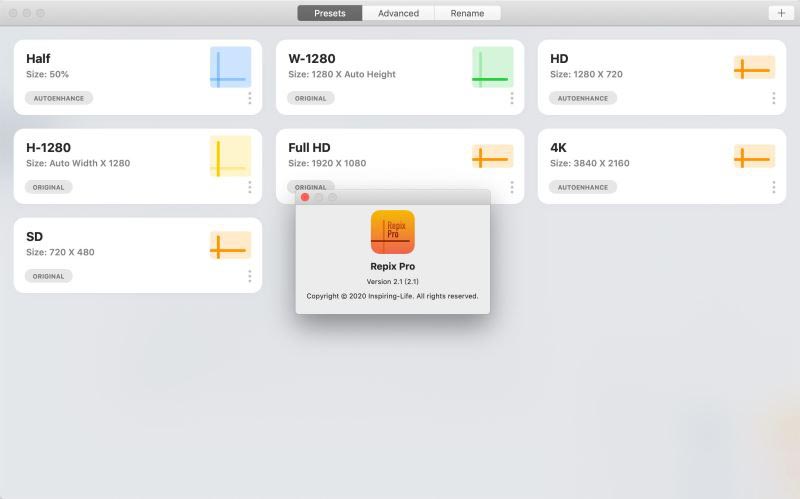Screen dimensions: 800x499
Task: Click the orange SD preset icon
Action: tap(231, 245)
